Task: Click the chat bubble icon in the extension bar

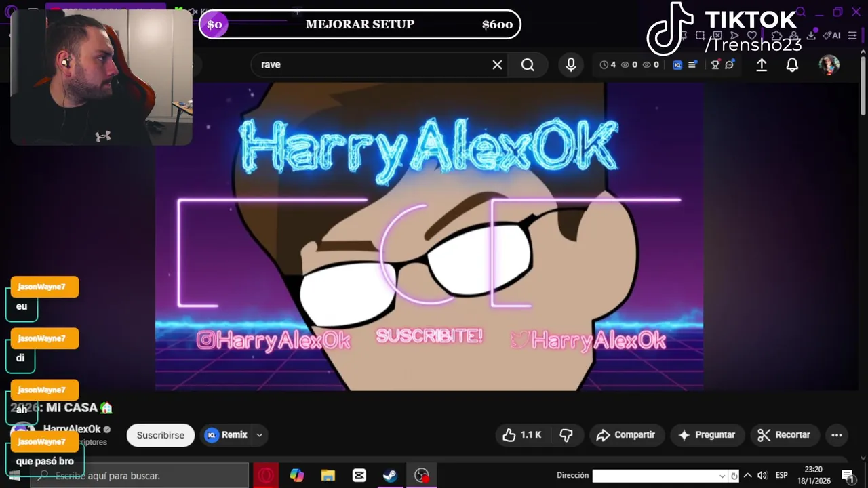Action: coord(730,65)
